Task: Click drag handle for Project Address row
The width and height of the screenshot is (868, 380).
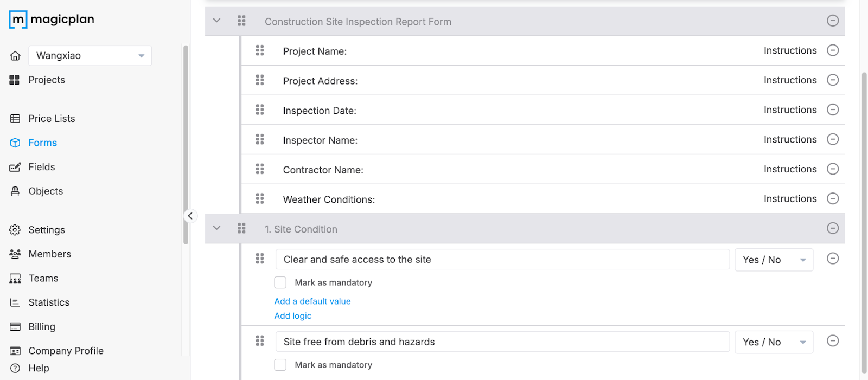Action: (x=260, y=80)
